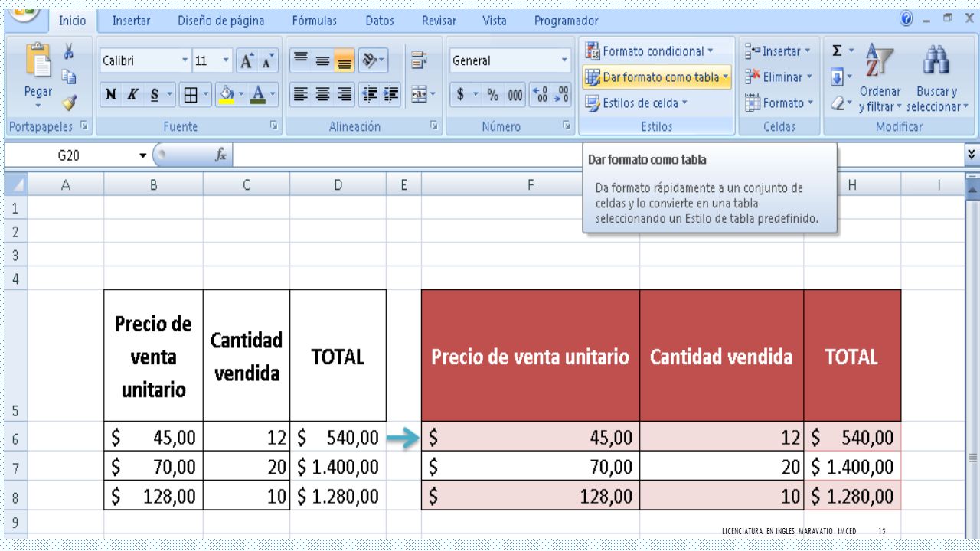This screenshot has height=551, width=980.
Task: Expand the Fuente dialog launcher
Action: point(274,127)
